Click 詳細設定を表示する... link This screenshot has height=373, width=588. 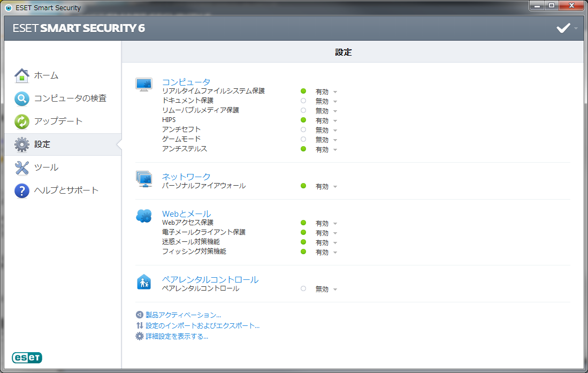point(177,336)
